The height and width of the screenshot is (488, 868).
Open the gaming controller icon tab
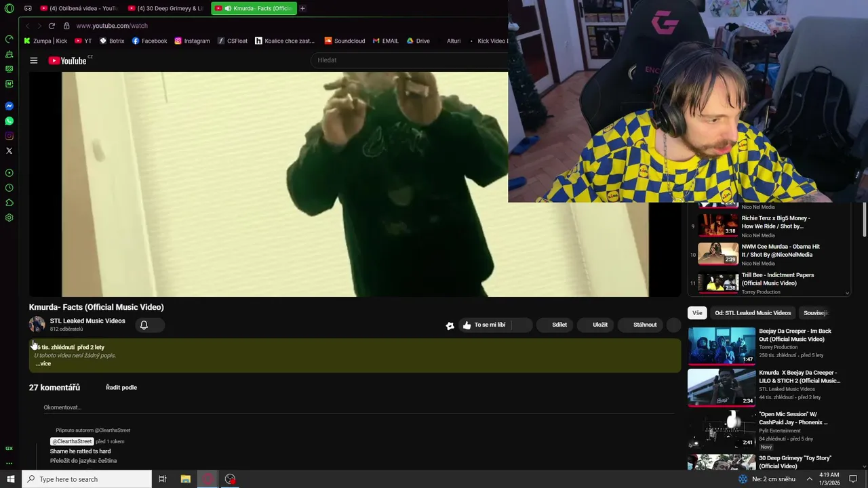click(28, 8)
